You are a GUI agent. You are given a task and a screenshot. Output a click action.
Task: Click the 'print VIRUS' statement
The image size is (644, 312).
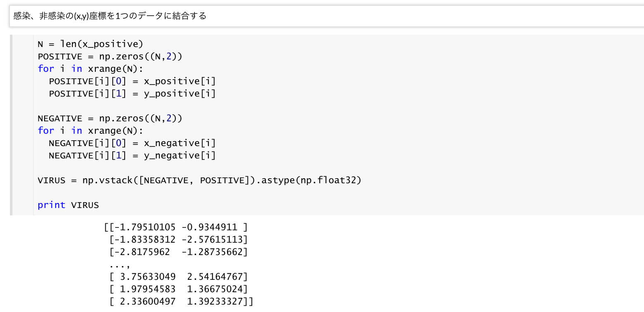(68, 205)
